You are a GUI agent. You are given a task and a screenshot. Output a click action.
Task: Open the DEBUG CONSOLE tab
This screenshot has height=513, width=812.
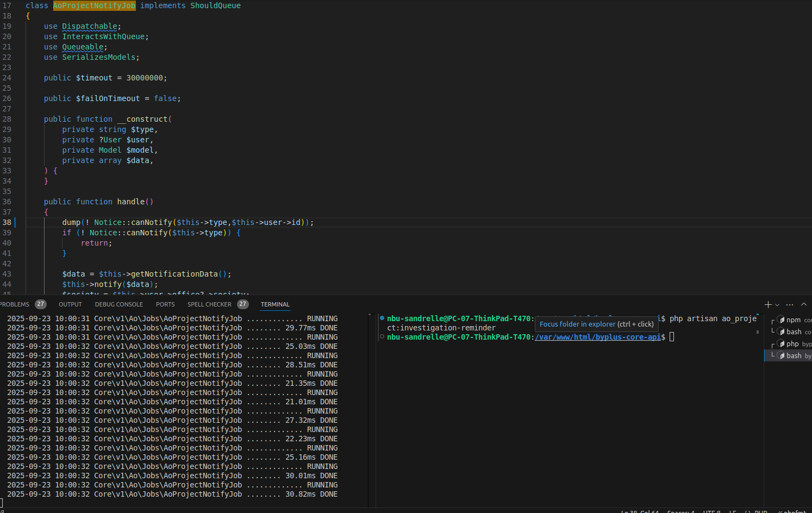point(119,304)
